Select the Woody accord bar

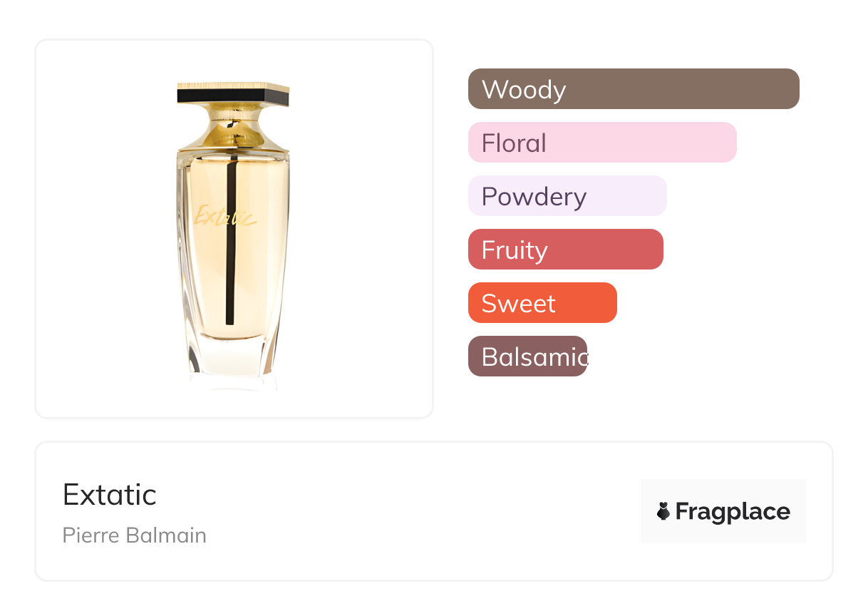tap(633, 89)
